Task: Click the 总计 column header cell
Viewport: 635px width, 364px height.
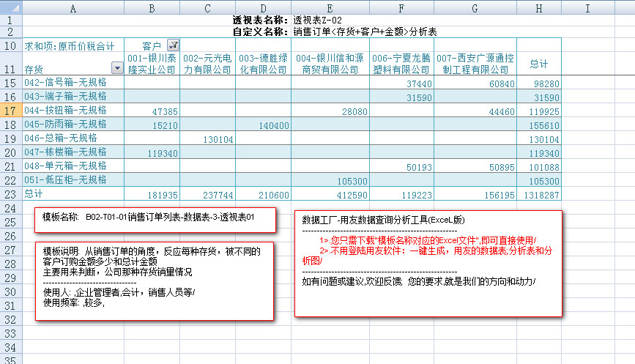Action: pyautogui.click(x=538, y=64)
